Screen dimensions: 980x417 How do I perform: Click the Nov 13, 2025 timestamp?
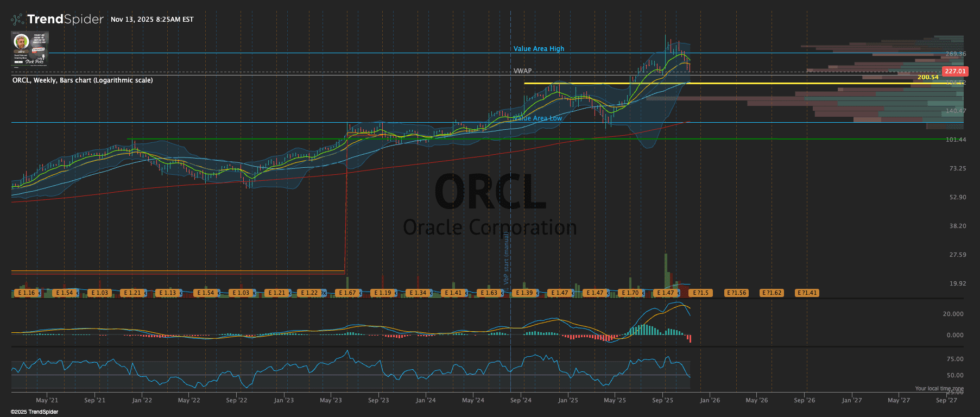152,20
